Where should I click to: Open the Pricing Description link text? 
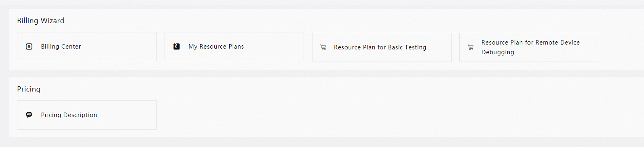tap(69, 115)
